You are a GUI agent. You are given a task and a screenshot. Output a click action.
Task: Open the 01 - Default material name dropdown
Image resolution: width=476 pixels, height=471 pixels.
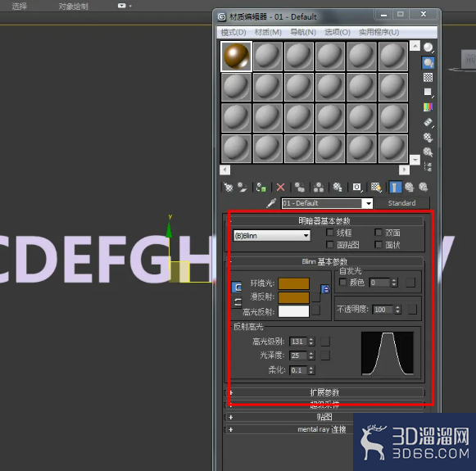coord(369,203)
